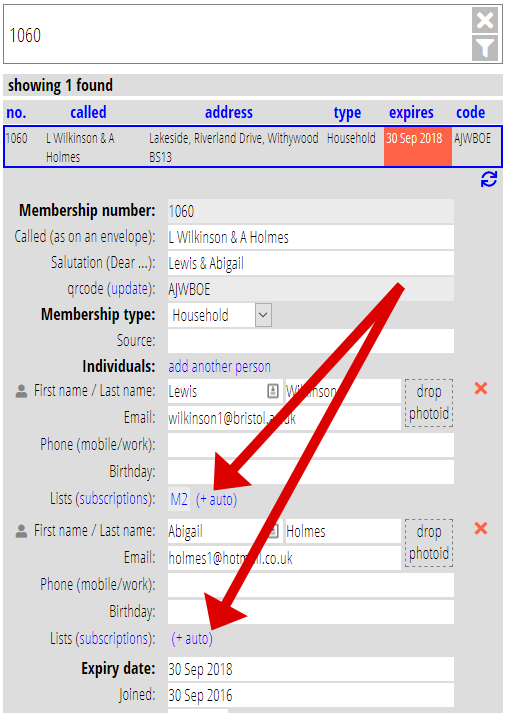Click the contact card icon in Lewis field
The image size is (508, 713).
point(273,391)
